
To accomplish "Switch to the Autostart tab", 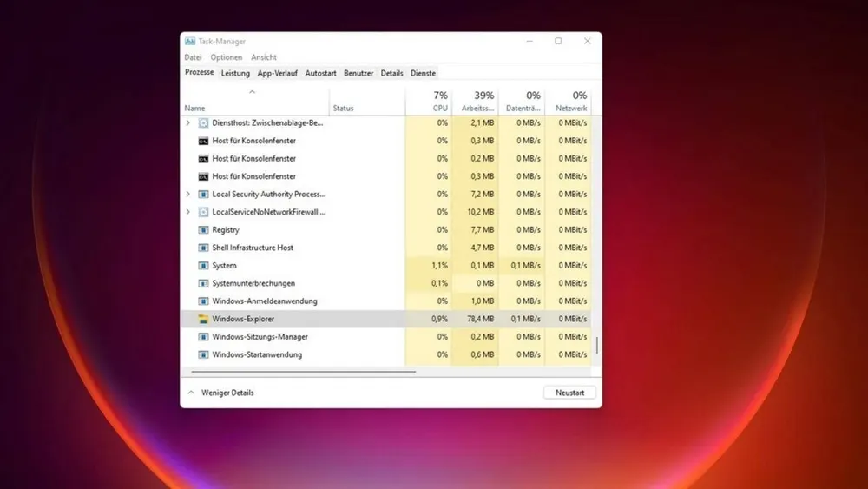I will 320,74.
